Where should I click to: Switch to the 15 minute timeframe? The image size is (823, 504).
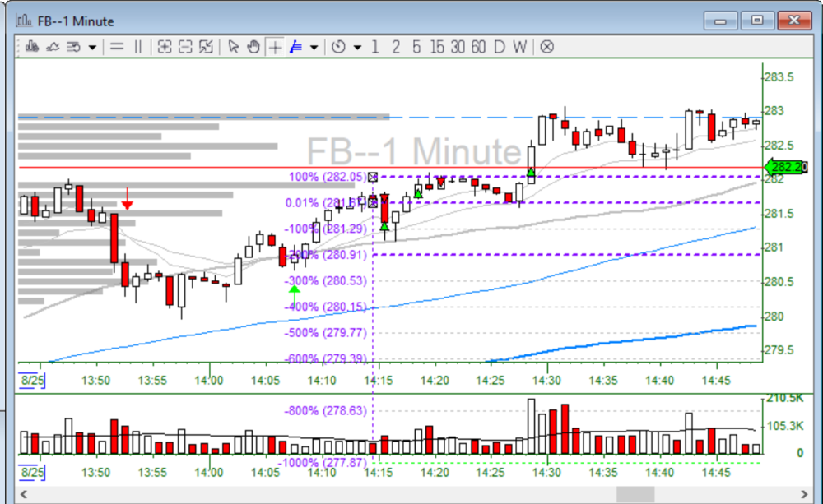click(x=436, y=47)
